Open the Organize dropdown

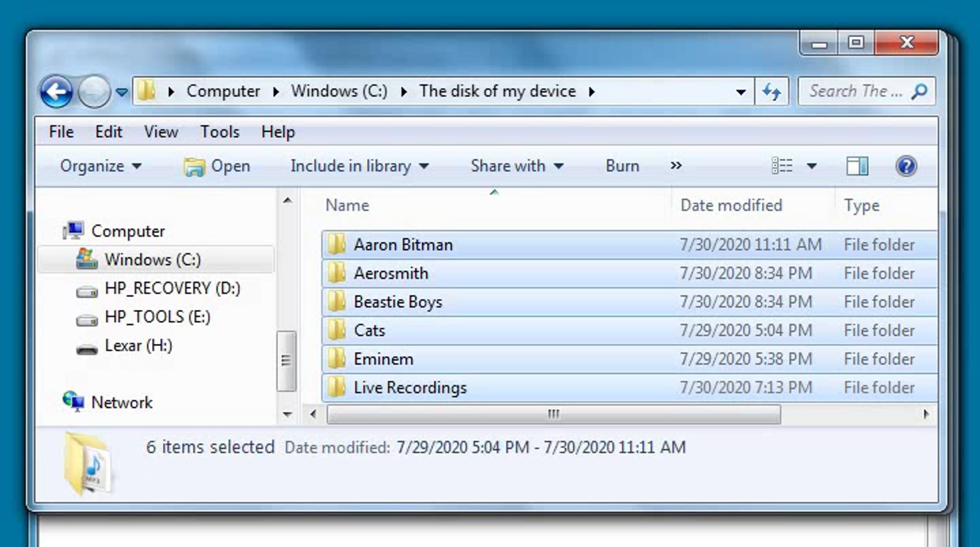[x=101, y=166]
